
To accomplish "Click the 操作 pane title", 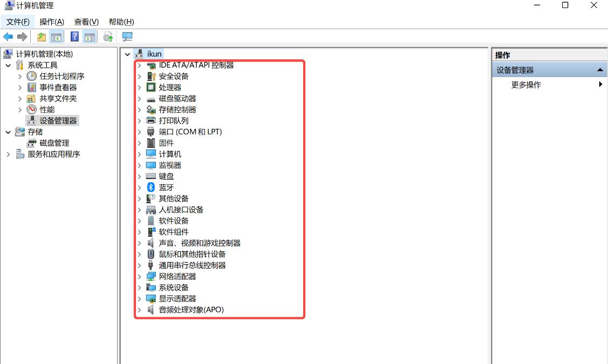I will click(503, 55).
